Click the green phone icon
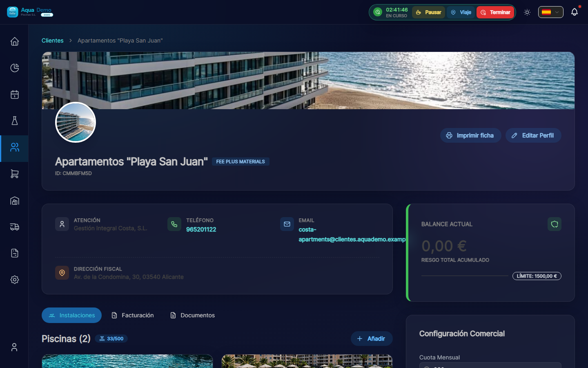This screenshot has height=368, width=588. pyautogui.click(x=174, y=224)
